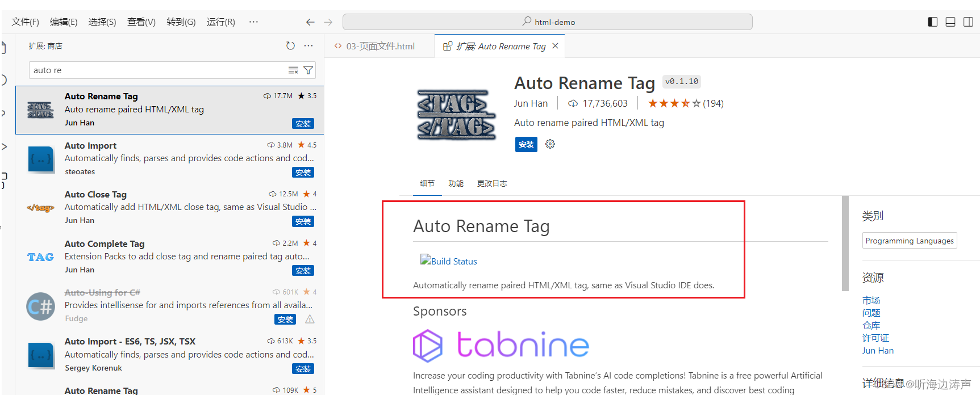Select the Auto Import blue braces icon
This screenshot has width=980, height=395.
click(40, 159)
